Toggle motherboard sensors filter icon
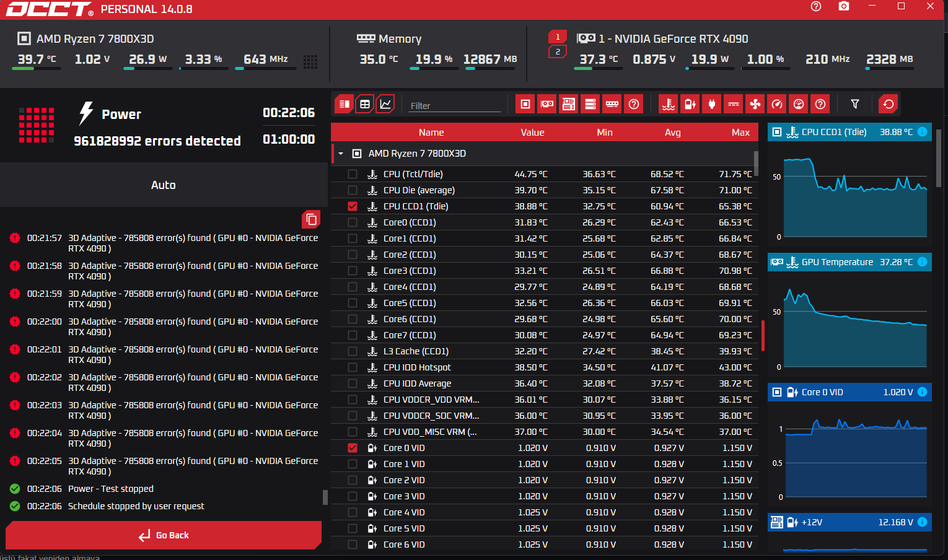 coord(569,104)
